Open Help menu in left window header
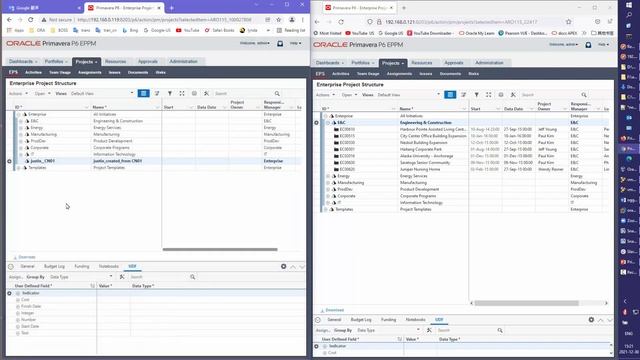Screen dimensions: 640x360 296,43
